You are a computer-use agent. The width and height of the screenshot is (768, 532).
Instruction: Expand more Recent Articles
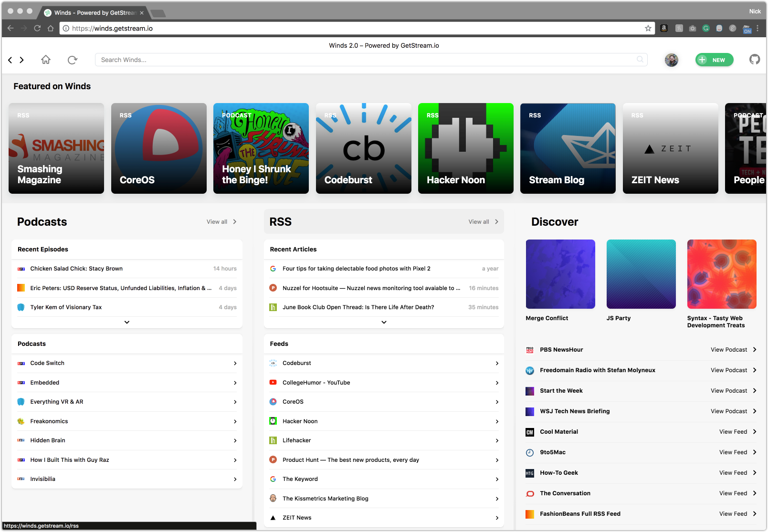pyautogui.click(x=384, y=322)
